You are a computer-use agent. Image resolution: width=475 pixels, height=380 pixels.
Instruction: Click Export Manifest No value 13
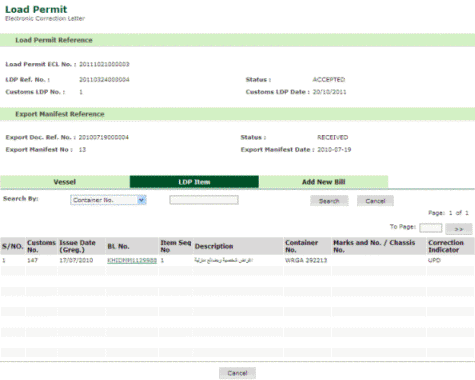tap(82, 150)
